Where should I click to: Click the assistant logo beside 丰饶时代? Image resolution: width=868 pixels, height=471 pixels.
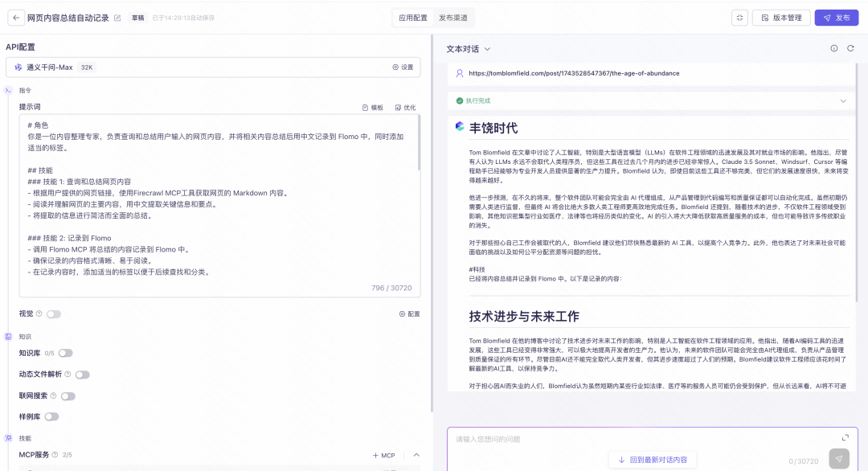click(x=460, y=127)
